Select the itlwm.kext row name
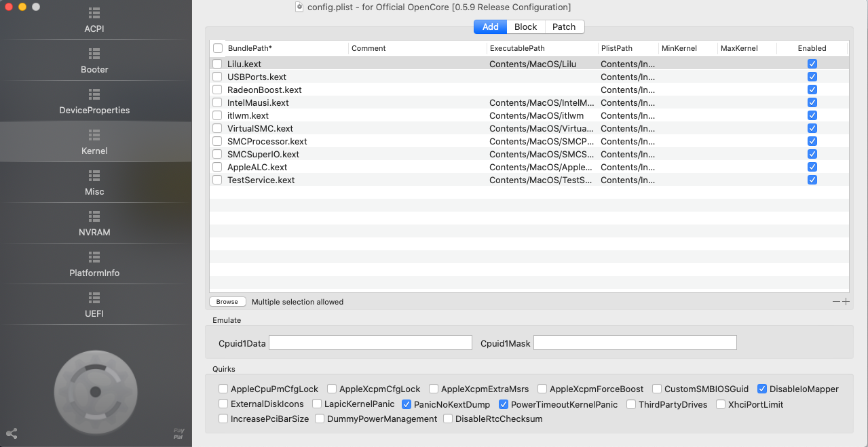Image resolution: width=868 pixels, height=447 pixels. [x=248, y=115]
